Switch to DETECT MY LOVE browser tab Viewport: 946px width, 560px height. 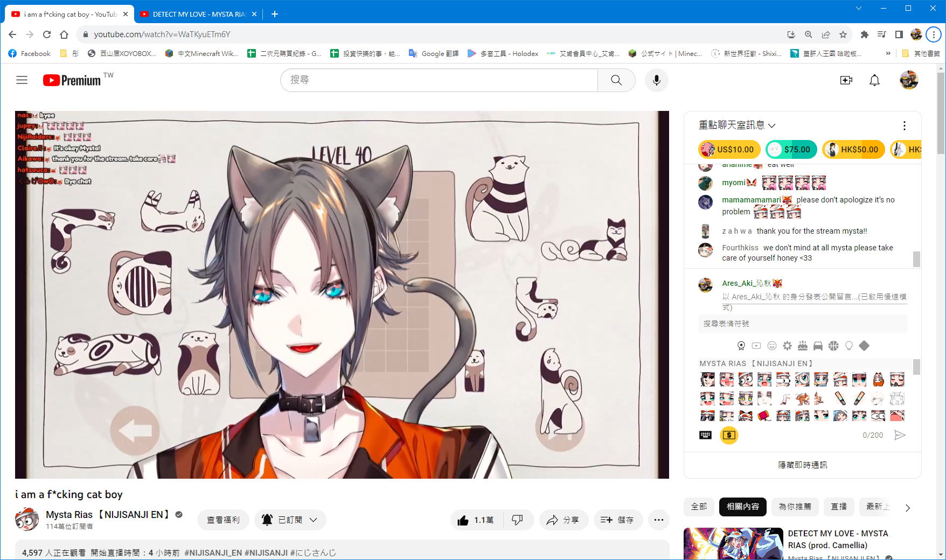(199, 14)
